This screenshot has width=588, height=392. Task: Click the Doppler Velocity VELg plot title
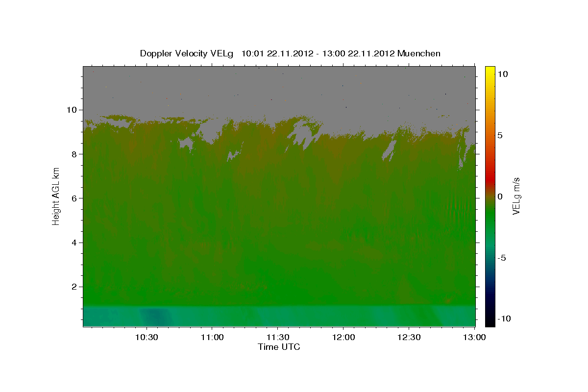click(x=290, y=53)
